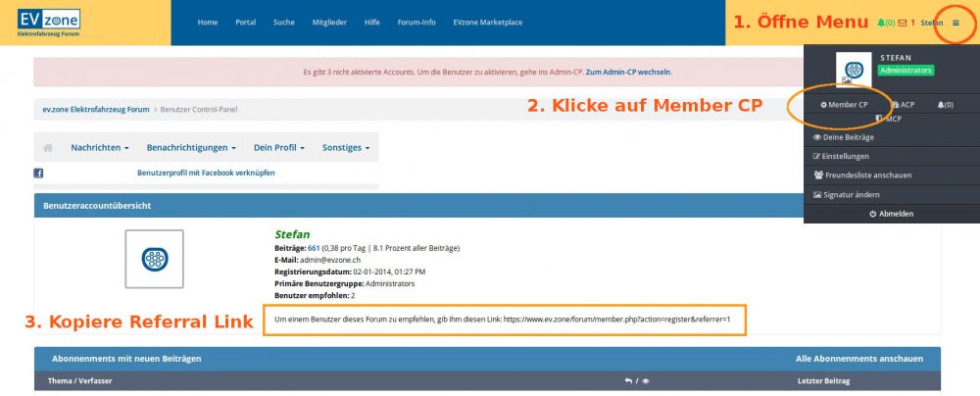The image size is (980, 396).
Task: Click the Thema / Verfasser column header
Action: point(80,381)
